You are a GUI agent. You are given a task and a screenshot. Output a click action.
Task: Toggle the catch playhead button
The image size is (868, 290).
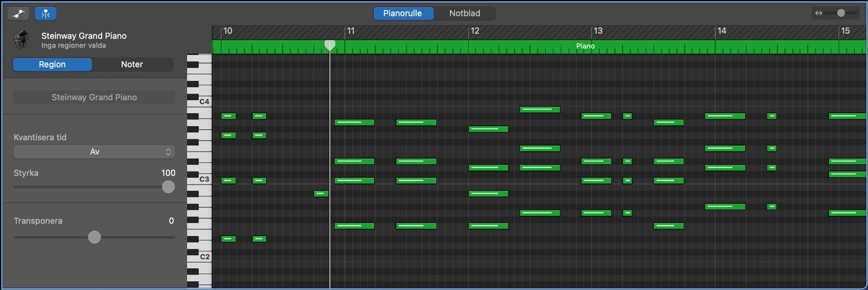(x=46, y=13)
